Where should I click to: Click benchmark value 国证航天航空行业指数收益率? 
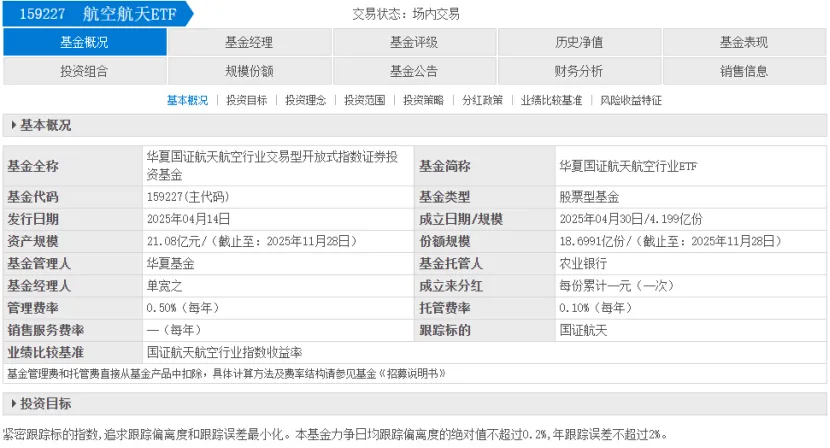(224, 353)
